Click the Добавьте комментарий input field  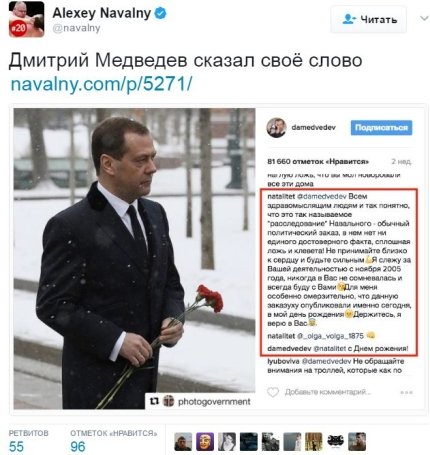click(328, 392)
